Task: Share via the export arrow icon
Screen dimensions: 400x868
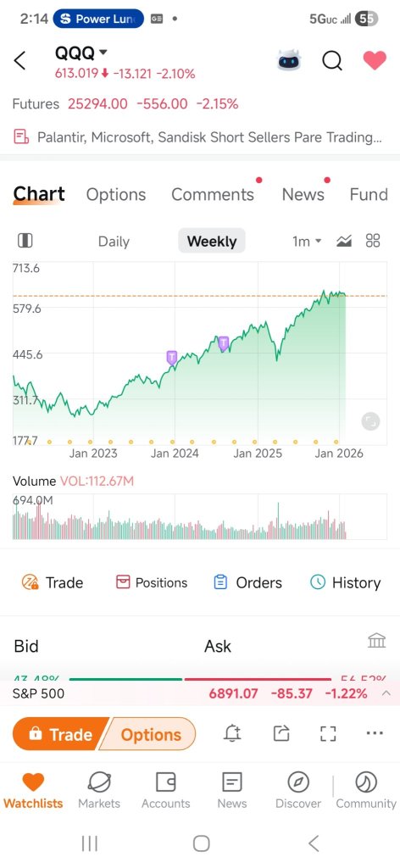Action: 281,733
